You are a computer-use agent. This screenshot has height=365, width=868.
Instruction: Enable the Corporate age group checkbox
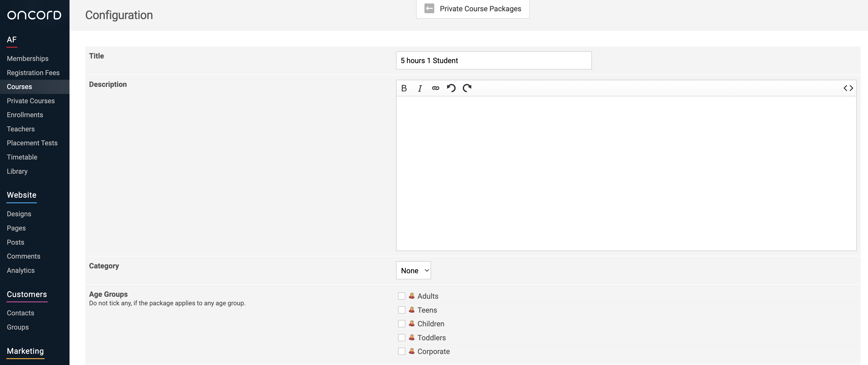[x=401, y=351]
